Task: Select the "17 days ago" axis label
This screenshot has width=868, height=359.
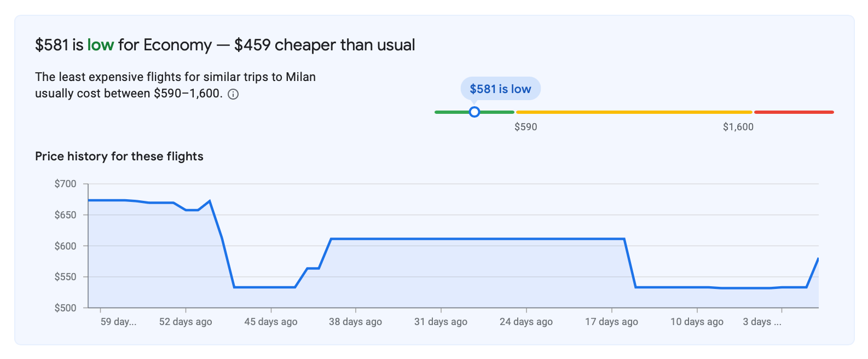Action: pos(611,322)
